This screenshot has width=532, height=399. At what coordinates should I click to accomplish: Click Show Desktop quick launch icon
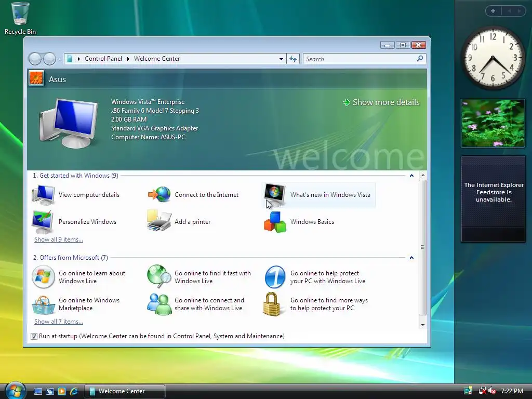pyautogui.click(x=38, y=391)
